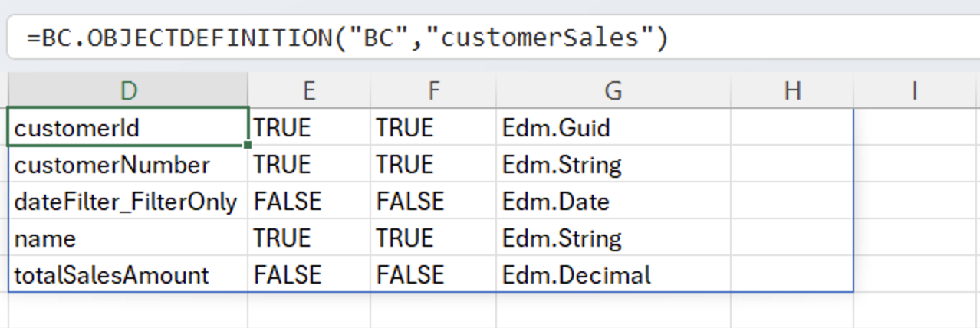
Task: Select the totalSalesAmount cell
Action: pos(128,275)
